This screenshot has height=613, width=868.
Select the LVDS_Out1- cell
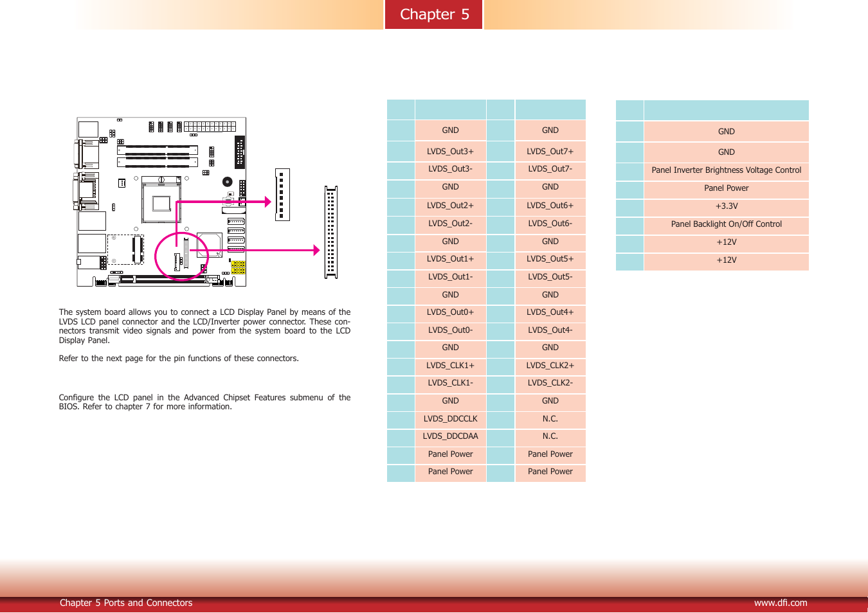pos(450,277)
